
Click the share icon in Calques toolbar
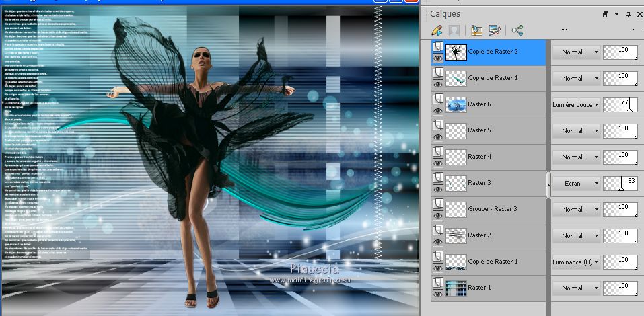tap(517, 30)
